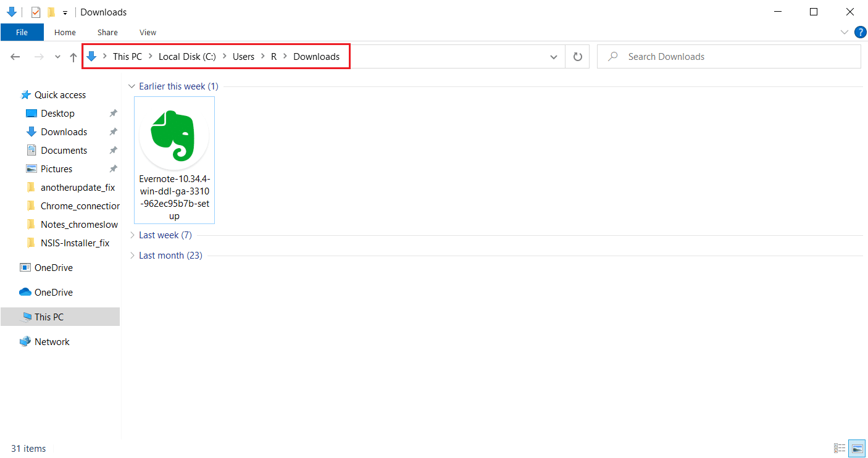Click the Network icon in navigation pane
868x458 pixels.
(x=25, y=342)
